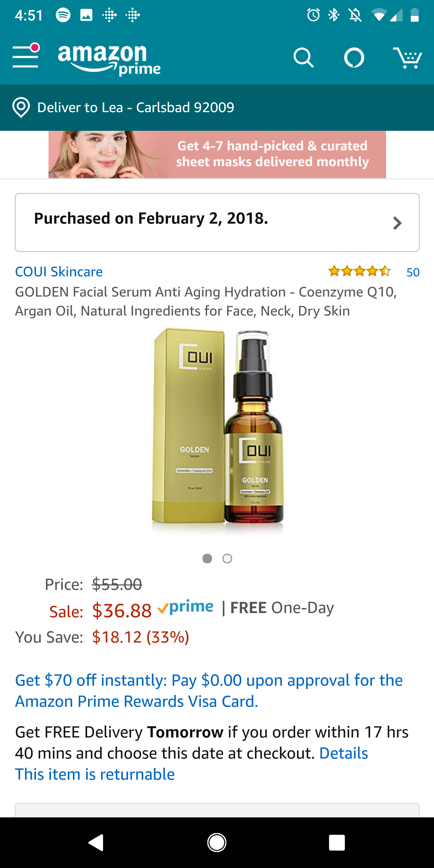
Task: Tap the Amazon Prime logo
Action: [x=109, y=60]
